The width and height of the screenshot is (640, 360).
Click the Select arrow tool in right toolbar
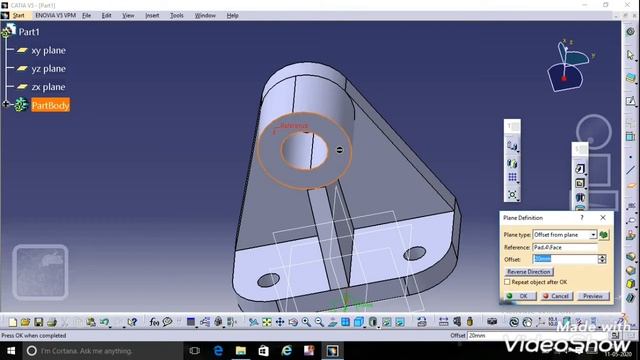tap(631, 55)
